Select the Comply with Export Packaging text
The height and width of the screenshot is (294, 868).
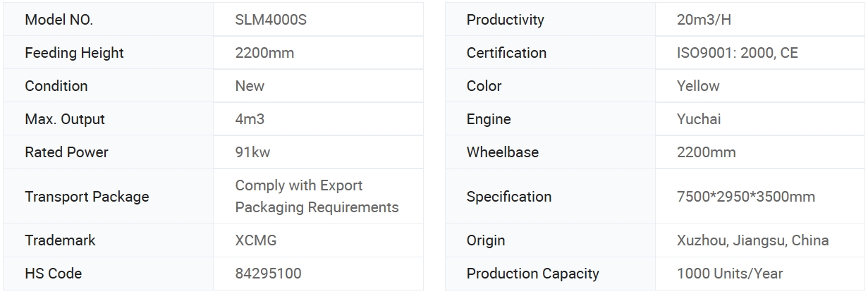pyautogui.click(x=317, y=197)
